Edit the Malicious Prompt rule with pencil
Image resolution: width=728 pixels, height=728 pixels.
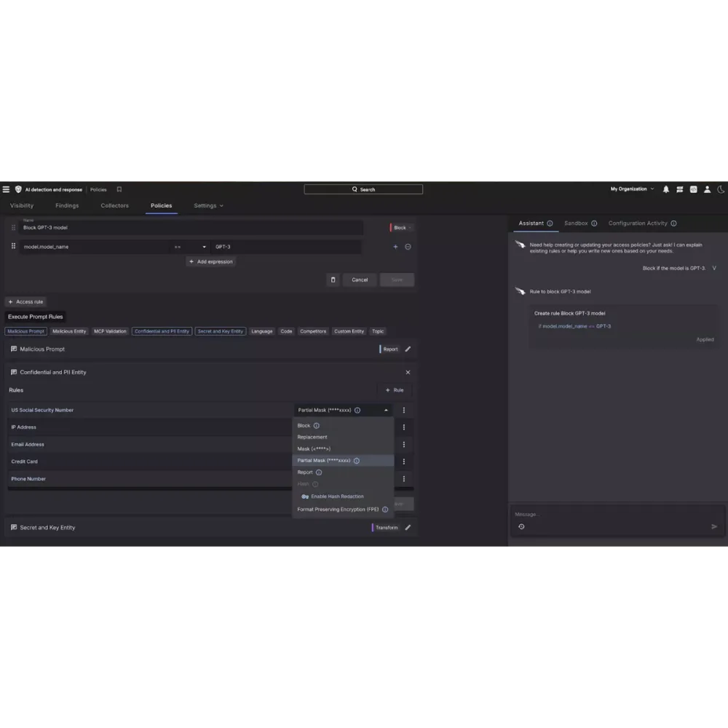[x=408, y=349]
